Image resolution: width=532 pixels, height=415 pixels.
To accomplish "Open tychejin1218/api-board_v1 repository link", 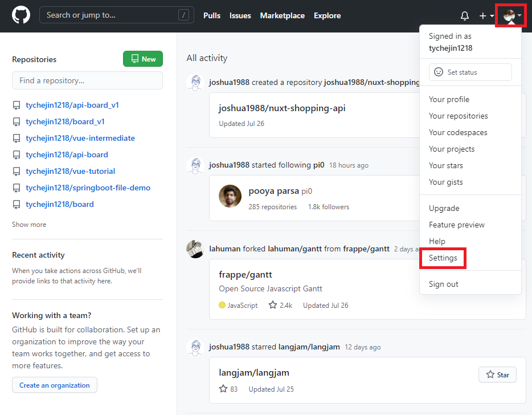I will [x=72, y=105].
